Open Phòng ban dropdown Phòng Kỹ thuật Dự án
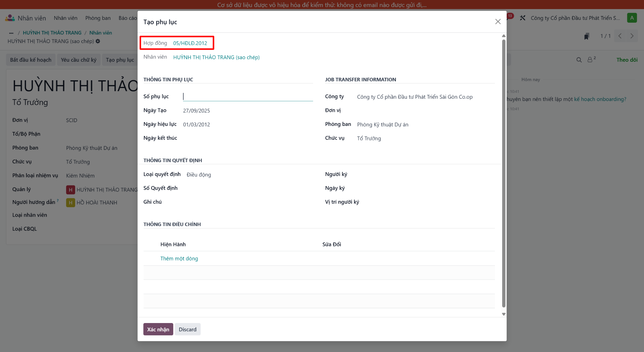This screenshot has width=644, height=352. (426, 124)
